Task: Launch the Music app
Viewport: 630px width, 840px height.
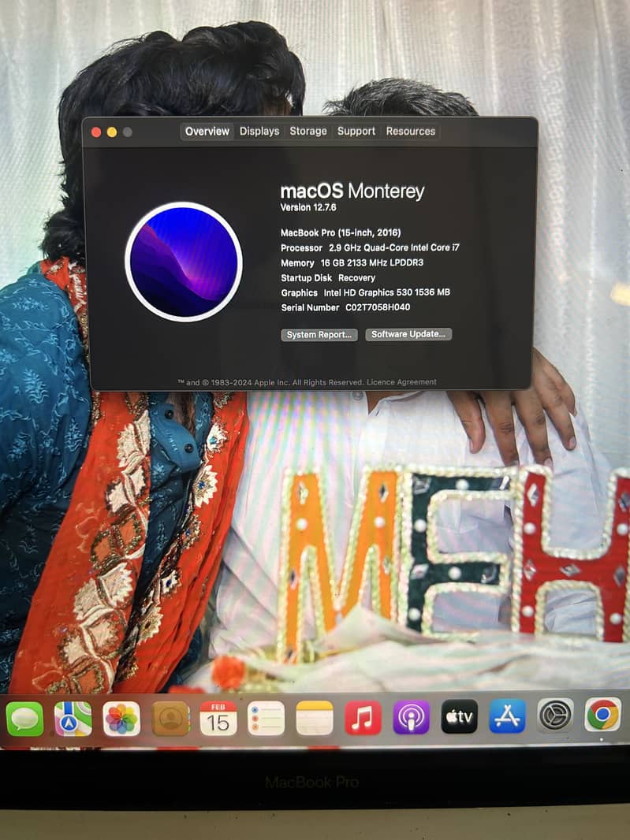Action: coord(363,717)
